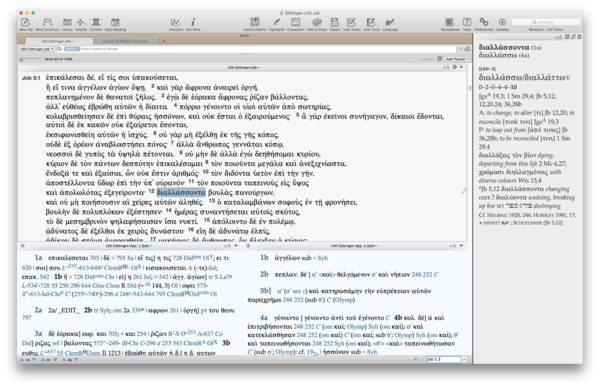The width and height of the screenshot is (600, 388).
Task: Click the Add to Stack icon
Action: (x=317, y=23)
